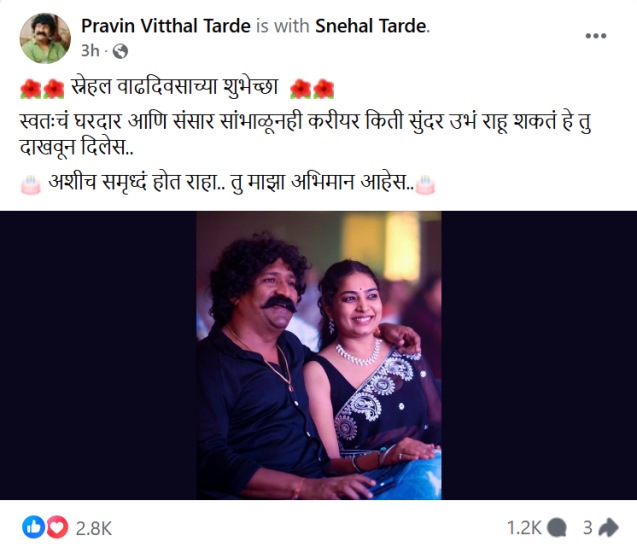Viewport: 637px width, 553px height.
Task: Click the first hibiscus emoji before the greeting
Action: (30, 89)
